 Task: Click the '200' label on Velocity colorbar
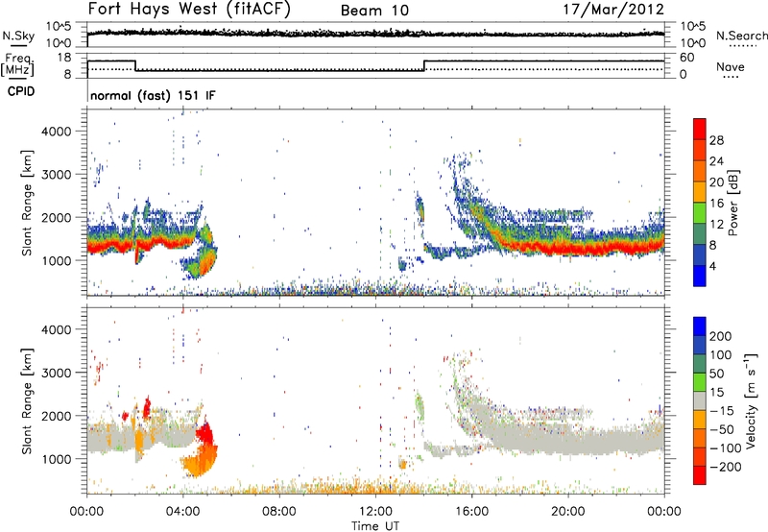click(x=721, y=336)
